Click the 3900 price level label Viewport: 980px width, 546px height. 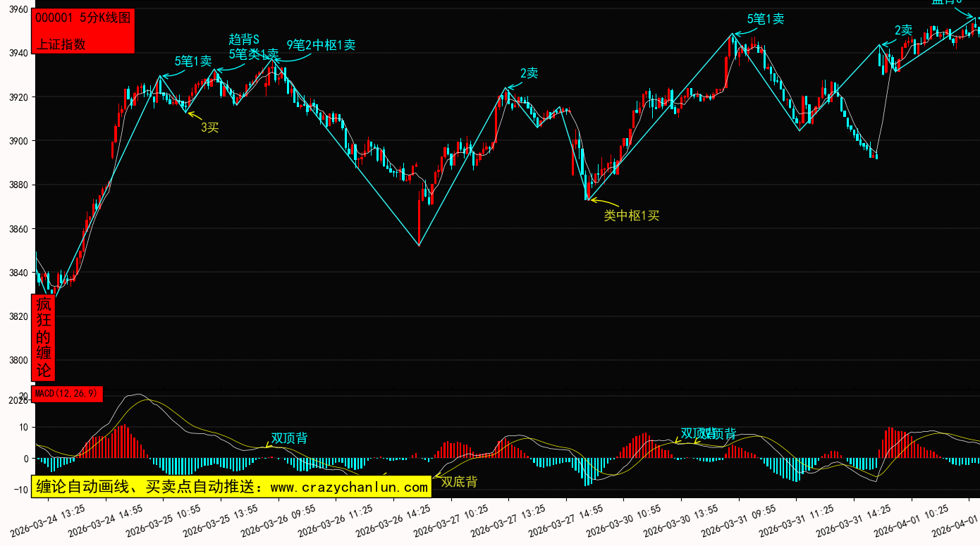[x=18, y=142]
